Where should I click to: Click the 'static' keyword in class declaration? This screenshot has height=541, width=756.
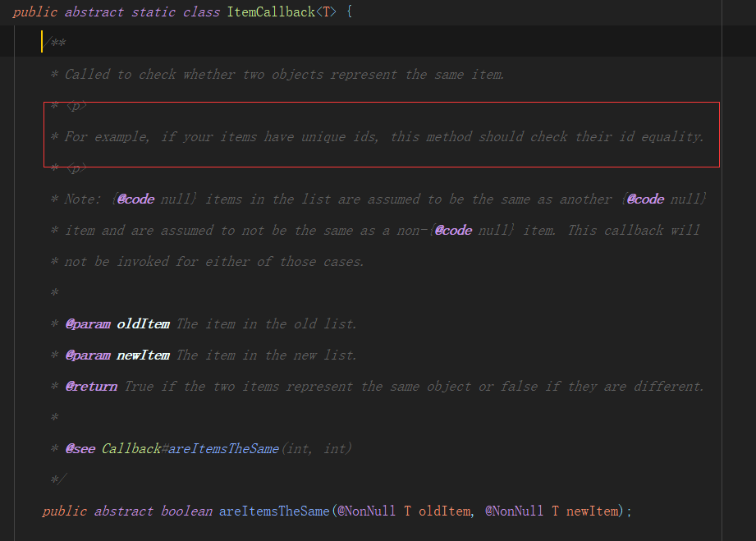coord(153,11)
